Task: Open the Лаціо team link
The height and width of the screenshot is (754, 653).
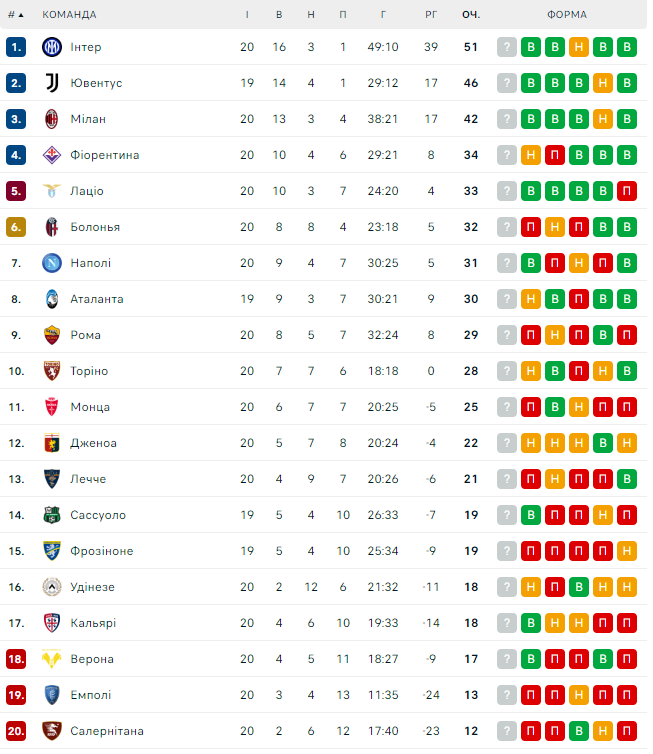Action: pos(87,191)
